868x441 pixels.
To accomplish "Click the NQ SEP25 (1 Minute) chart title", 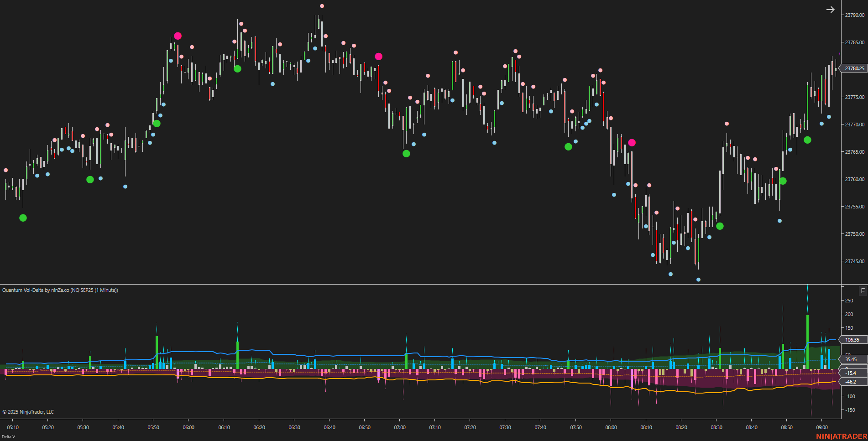I will click(x=94, y=290).
